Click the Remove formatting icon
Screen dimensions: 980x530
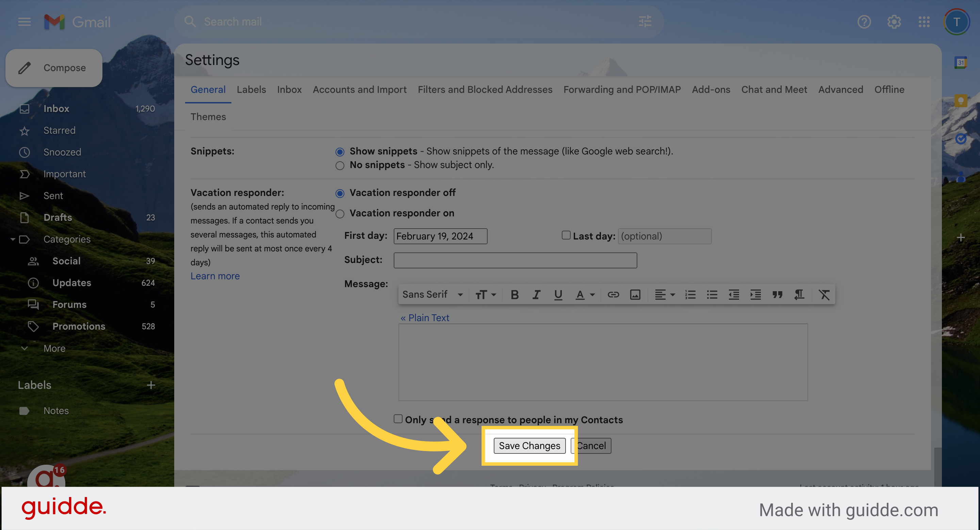click(x=824, y=295)
